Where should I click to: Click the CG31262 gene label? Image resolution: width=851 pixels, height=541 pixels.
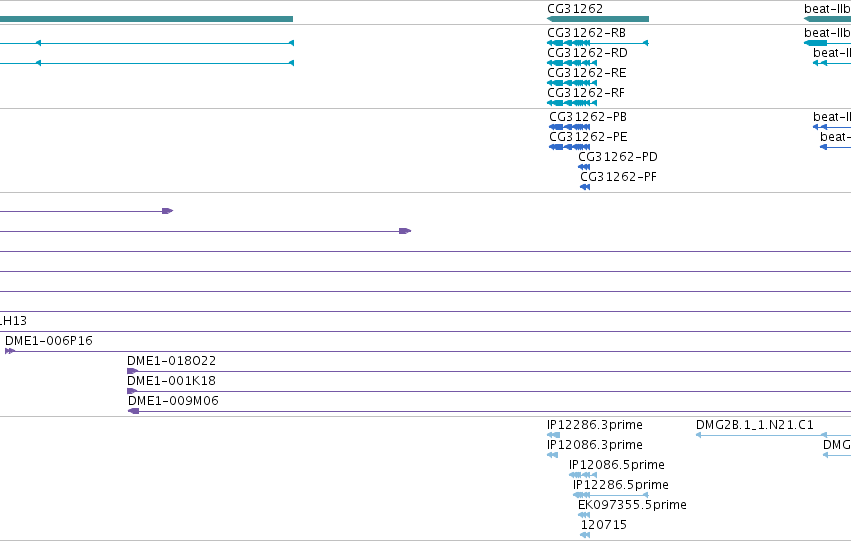[575, 9]
